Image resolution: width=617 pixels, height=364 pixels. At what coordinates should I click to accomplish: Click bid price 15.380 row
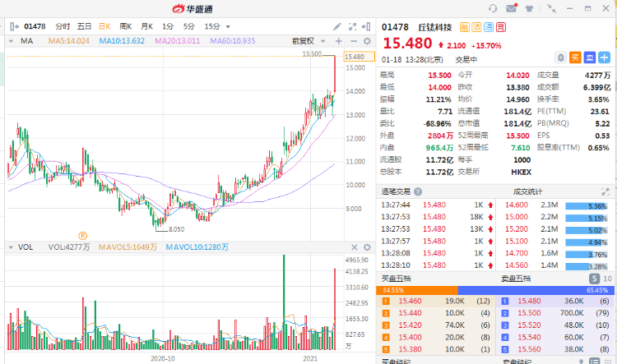click(x=436, y=349)
